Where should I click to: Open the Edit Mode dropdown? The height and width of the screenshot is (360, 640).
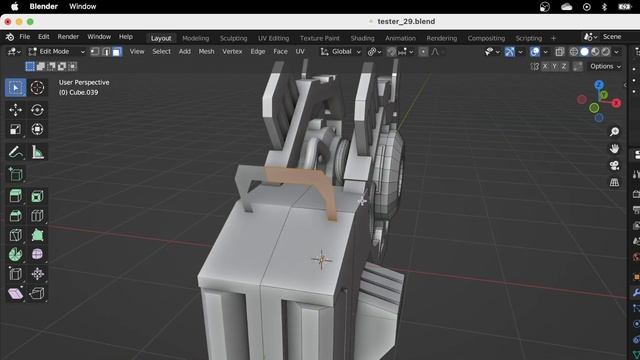point(56,52)
